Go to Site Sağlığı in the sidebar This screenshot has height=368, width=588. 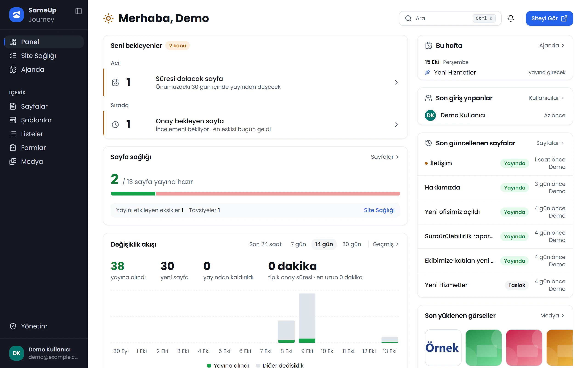pos(44,56)
